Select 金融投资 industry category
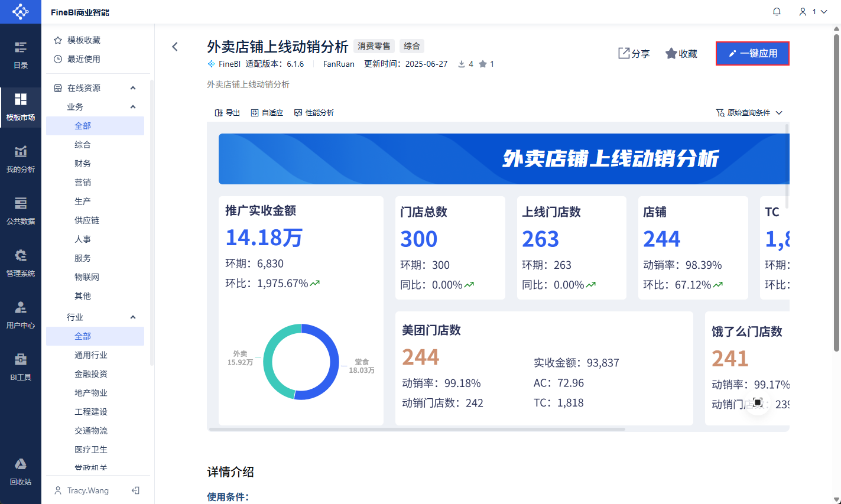 click(95, 374)
